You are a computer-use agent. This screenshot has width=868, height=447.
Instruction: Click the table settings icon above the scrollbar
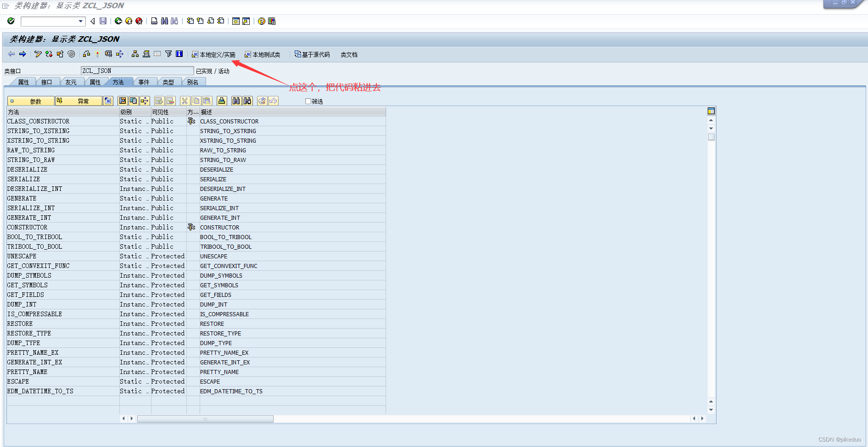[x=711, y=111]
